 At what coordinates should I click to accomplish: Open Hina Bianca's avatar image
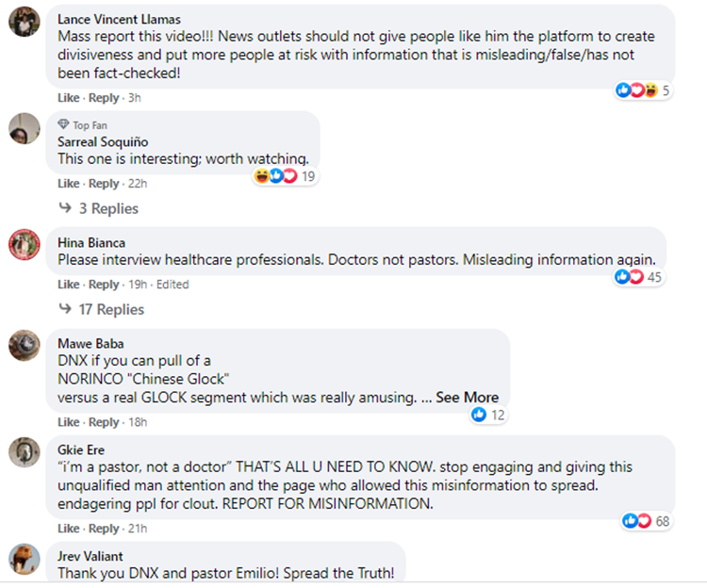[24, 244]
